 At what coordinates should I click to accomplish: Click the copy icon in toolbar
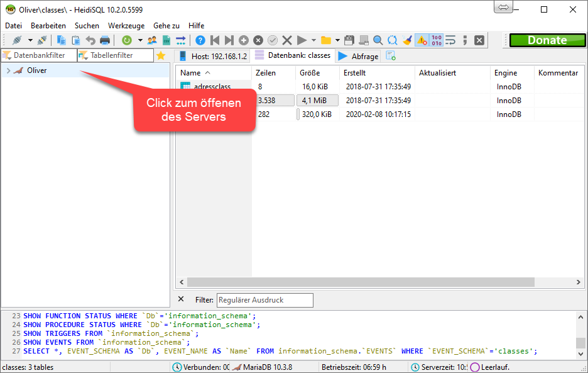click(x=61, y=40)
